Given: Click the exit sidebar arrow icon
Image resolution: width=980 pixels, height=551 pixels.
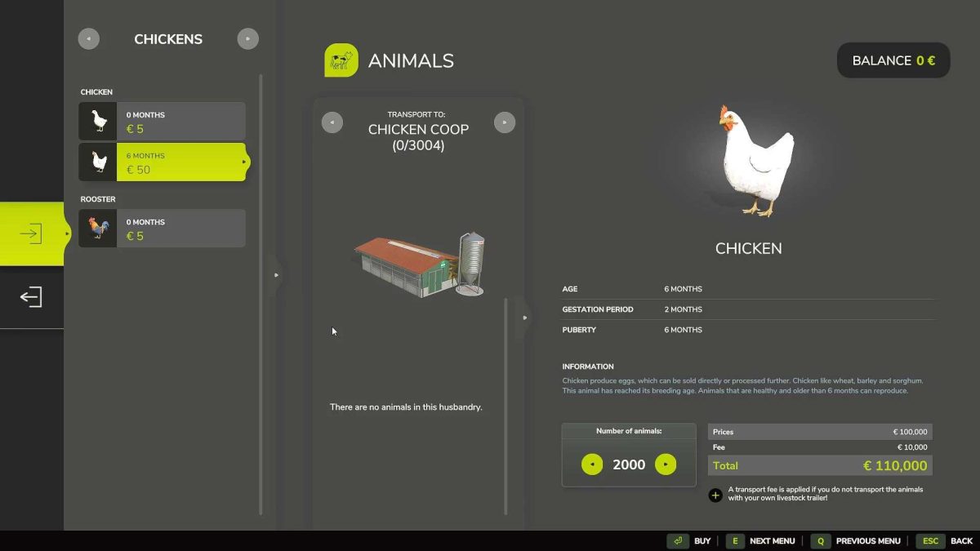Looking at the screenshot, I should click(x=30, y=296).
